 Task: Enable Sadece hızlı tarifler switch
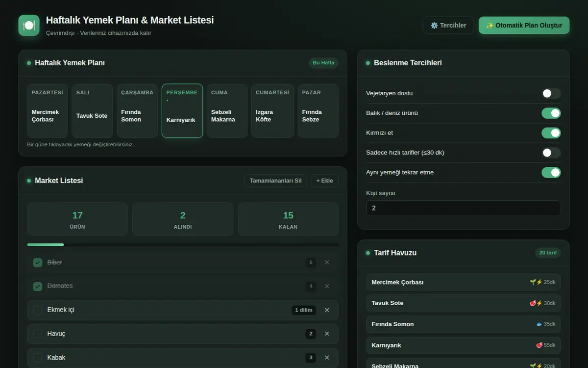tap(551, 153)
